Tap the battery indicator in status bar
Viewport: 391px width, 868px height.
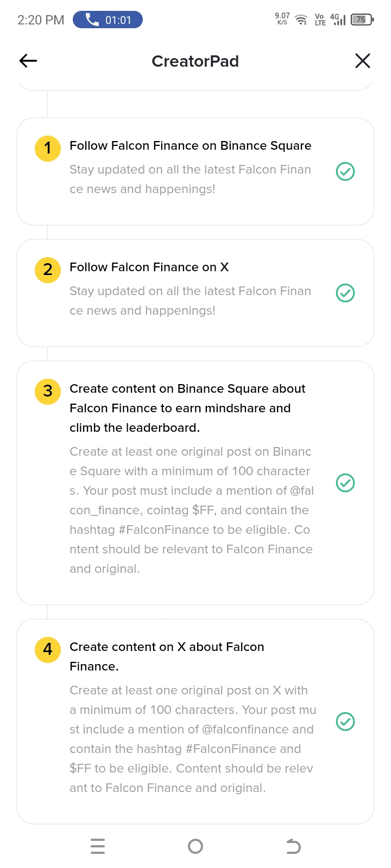point(362,20)
